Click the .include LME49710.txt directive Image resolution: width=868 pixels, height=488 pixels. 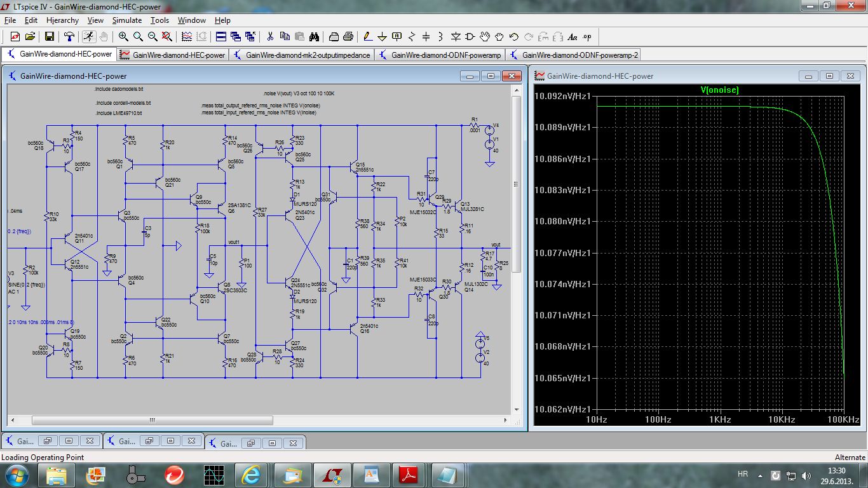[118, 112]
